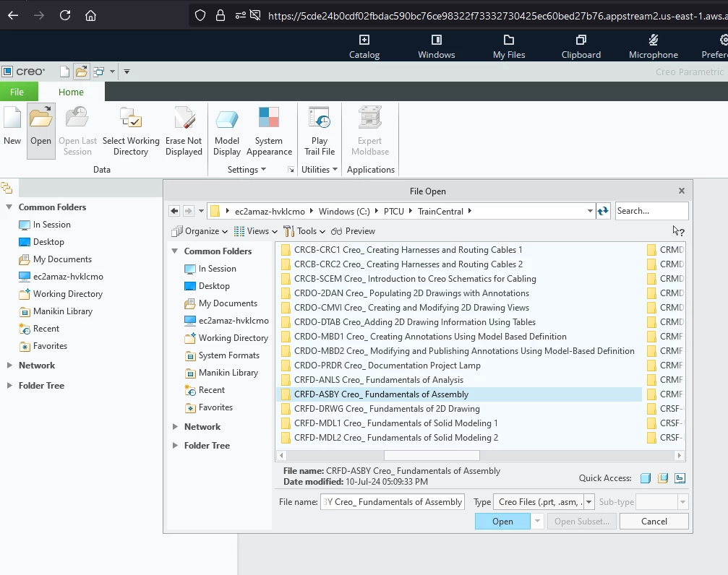
Task: Open the Tools dropdown menu
Action: pyautogui.click(x=304, y=231)
